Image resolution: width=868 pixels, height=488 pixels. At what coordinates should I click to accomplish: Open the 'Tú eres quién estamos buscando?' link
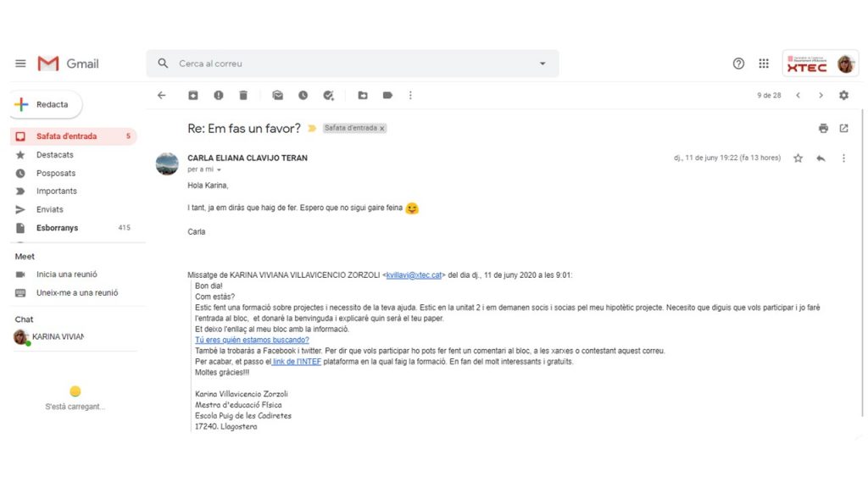click(x=252, y=340)
